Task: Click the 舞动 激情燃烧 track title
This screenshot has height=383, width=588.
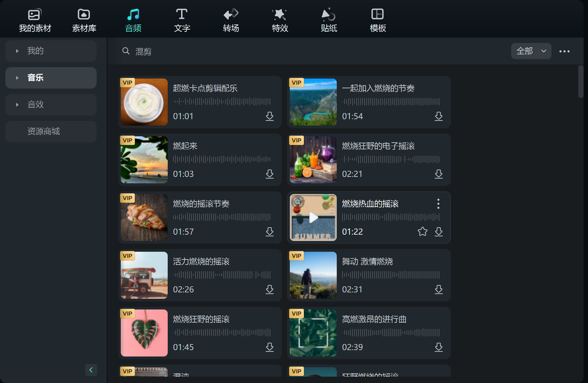Action: coord(368,261)
